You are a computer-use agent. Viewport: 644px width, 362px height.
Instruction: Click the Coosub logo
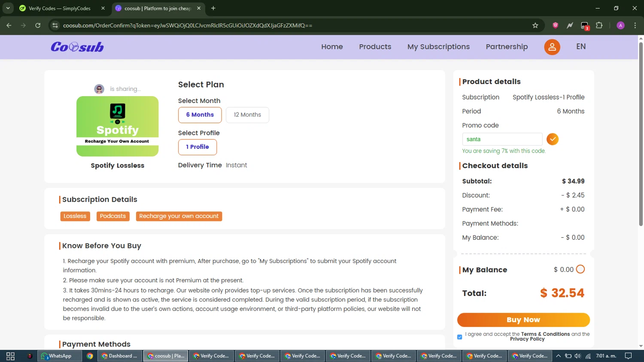[x=77, y=47]
